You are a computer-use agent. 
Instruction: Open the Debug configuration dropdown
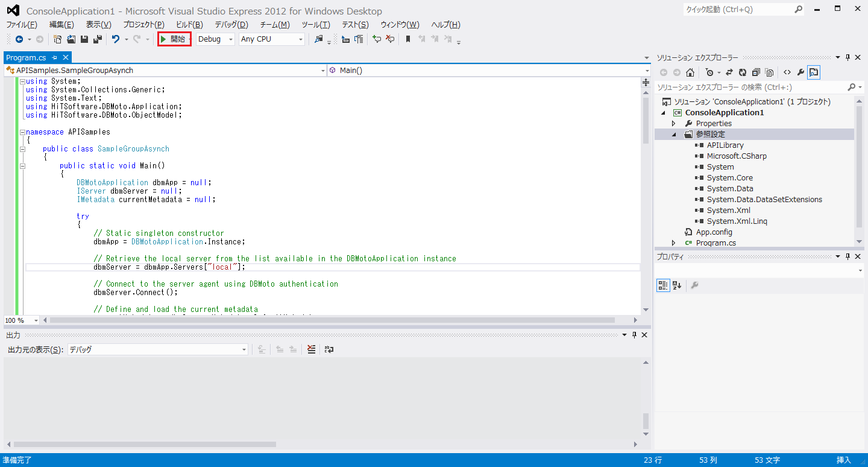215,39
